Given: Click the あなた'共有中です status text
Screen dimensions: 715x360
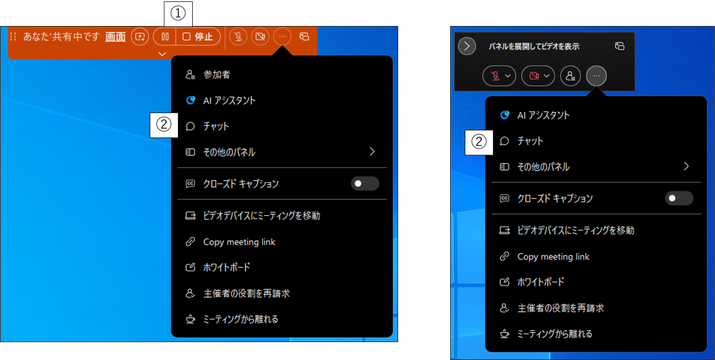Looking at the screenshot, I should pyautogui.click(x=61, y=37).
